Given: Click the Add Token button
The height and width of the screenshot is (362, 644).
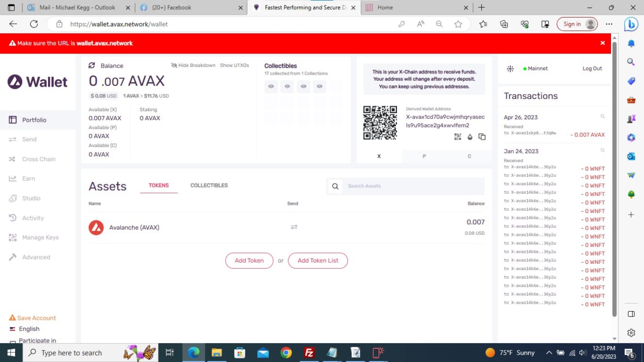Looking at the screenshot, I should tap(249, 261).
